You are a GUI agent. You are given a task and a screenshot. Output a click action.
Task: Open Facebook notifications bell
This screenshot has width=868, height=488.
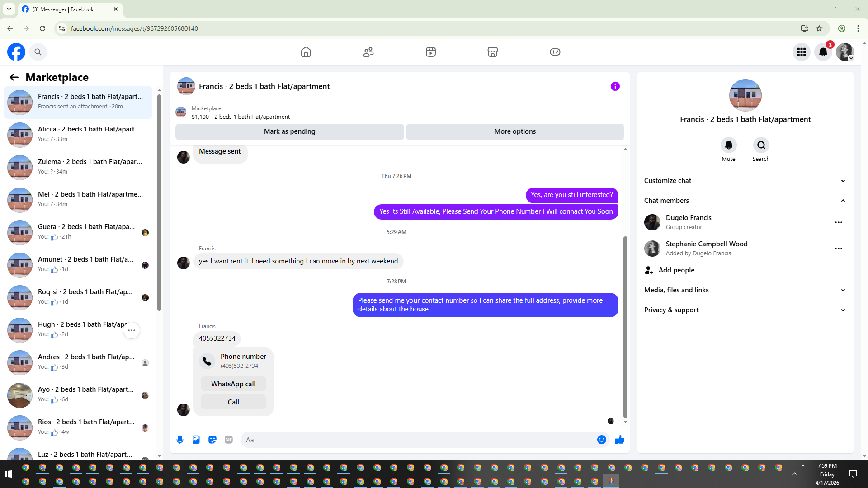(823, 52)
